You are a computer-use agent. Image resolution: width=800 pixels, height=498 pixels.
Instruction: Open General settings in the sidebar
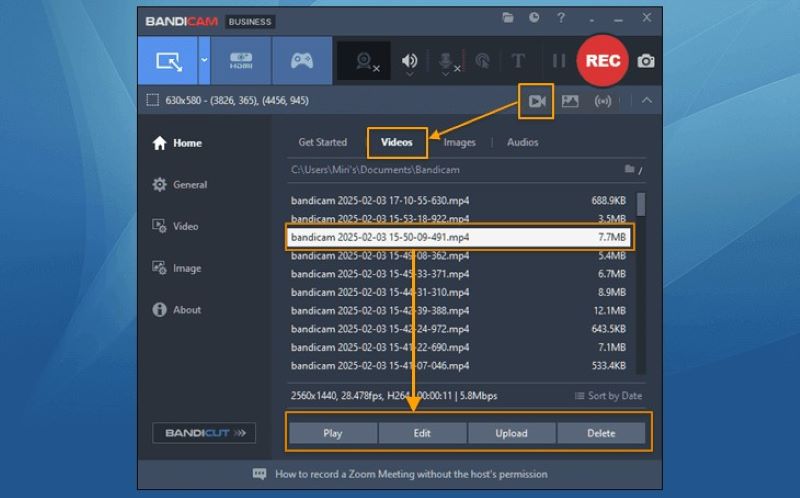[x=180, y=185]
